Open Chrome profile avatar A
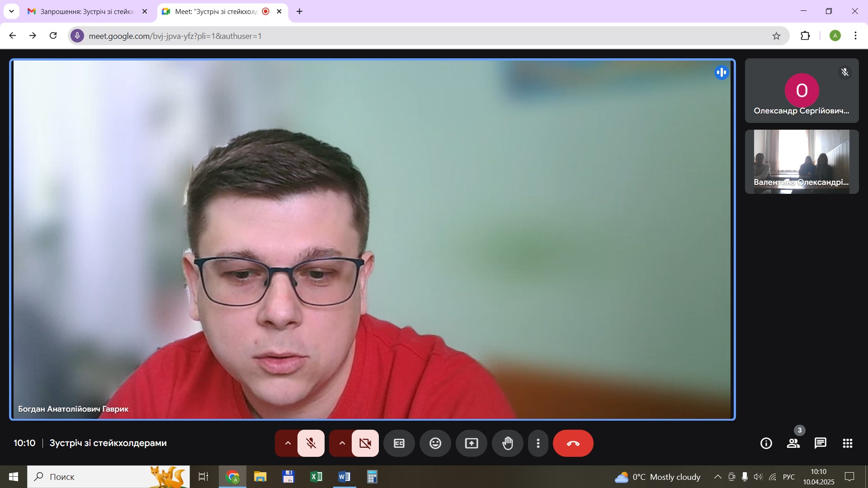The width and height of the screenshot is (868, 488). click(x=835, y=36)
